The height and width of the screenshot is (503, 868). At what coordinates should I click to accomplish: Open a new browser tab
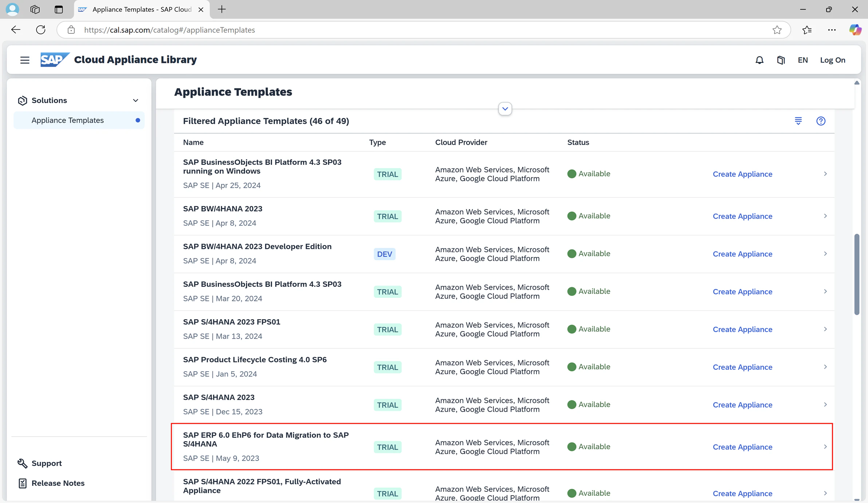pos(222,9)
